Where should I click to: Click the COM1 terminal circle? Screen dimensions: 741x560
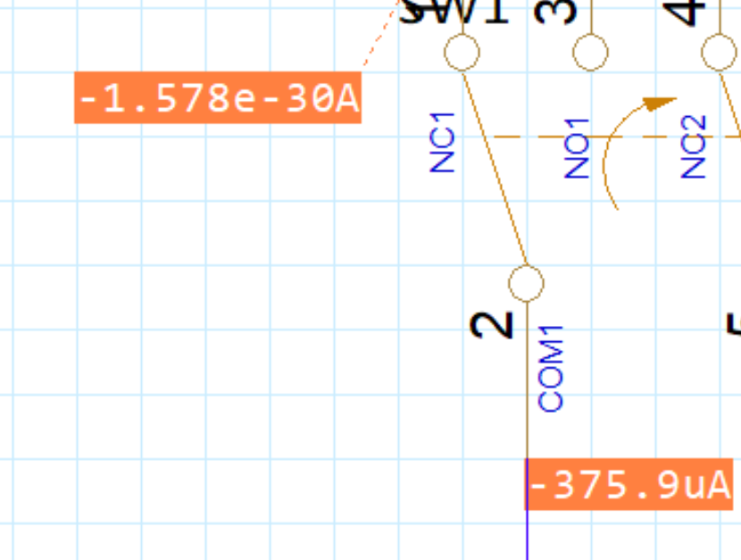(x=526, y=283)
